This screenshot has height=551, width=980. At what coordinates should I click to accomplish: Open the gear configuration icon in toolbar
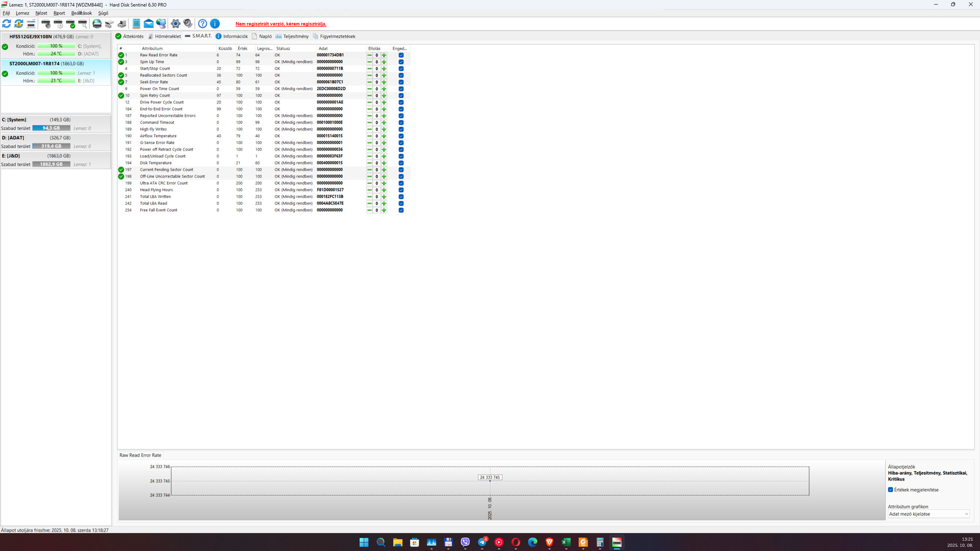[176, 24]
